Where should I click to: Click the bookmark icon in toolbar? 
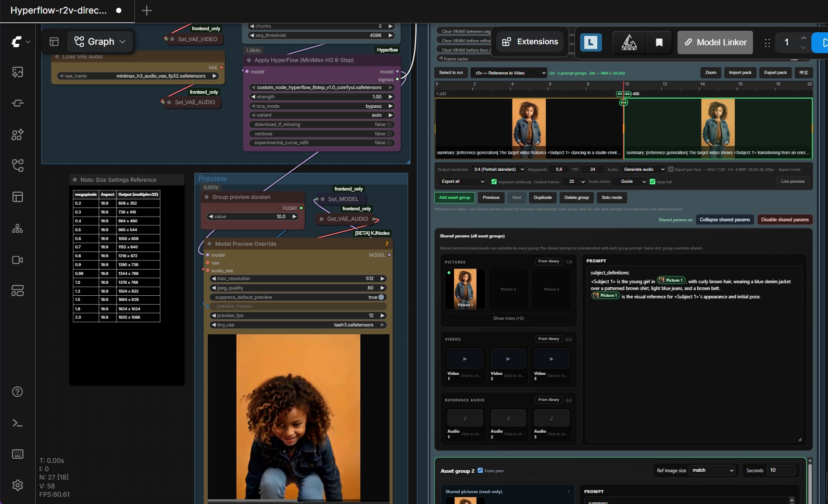[659, 42]
